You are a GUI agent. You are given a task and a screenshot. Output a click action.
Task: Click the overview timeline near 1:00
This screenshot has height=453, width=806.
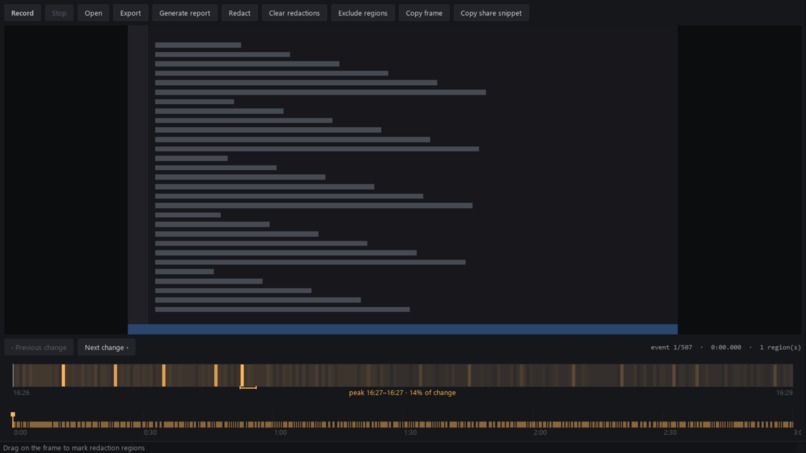280,425
